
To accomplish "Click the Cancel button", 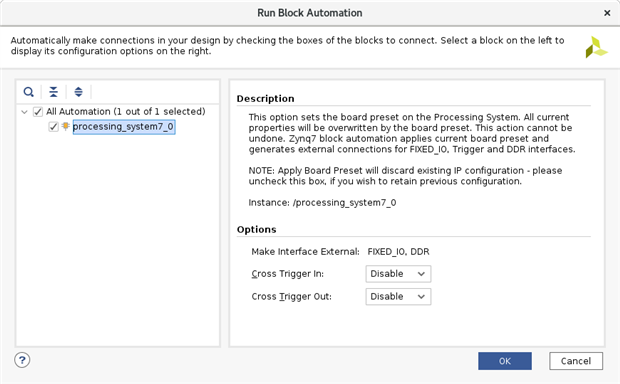I will point(576,361).
